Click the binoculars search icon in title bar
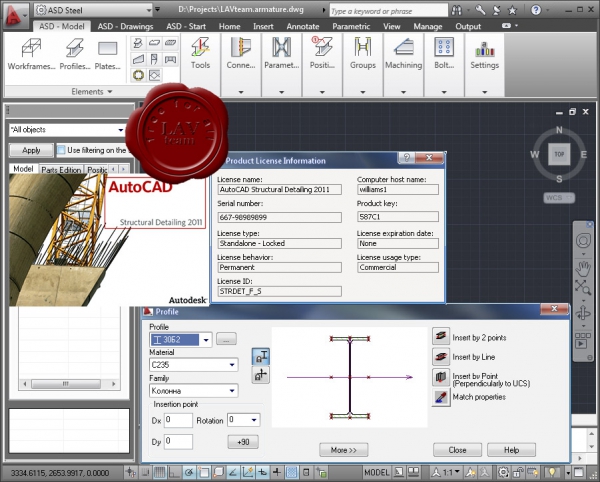Viewport: 600px width, 482px height. coord(457,10)
